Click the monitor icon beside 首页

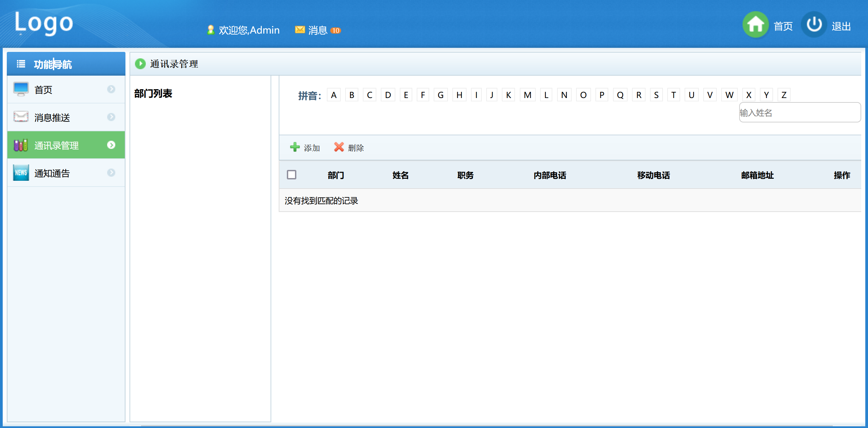coord(21,90)
